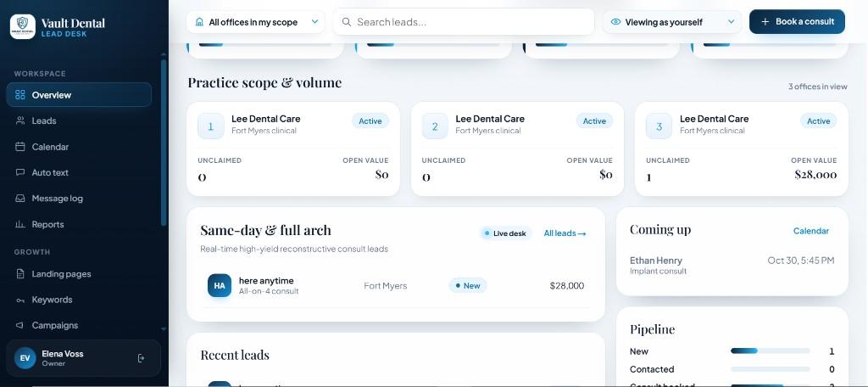Image resolution: width=868 pixels, height=387 pixels.
Task: Click the Recent leads heading
Action: [235, 355]
